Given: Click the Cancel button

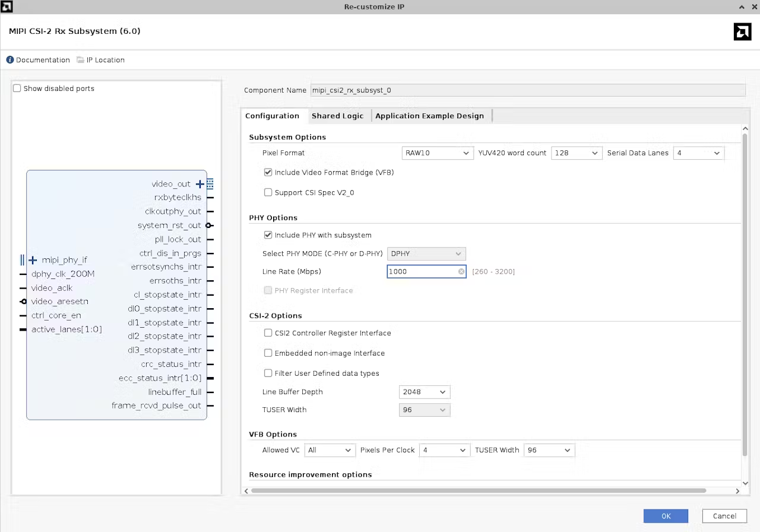Looking at the screenshot, I should 724,516.
